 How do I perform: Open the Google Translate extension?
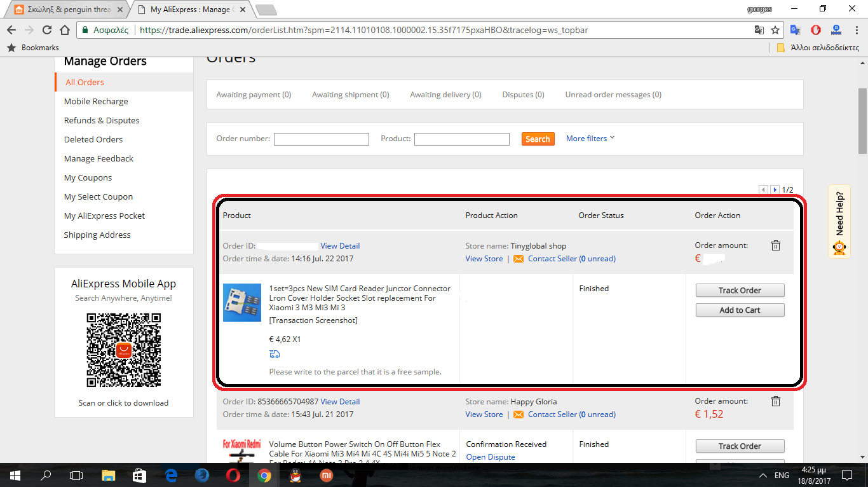(796, 30)
